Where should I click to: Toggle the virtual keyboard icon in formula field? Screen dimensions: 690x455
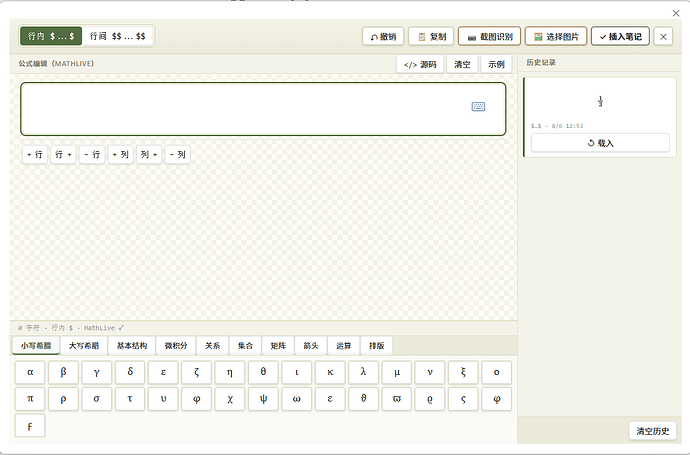click(x=478, y=106)
